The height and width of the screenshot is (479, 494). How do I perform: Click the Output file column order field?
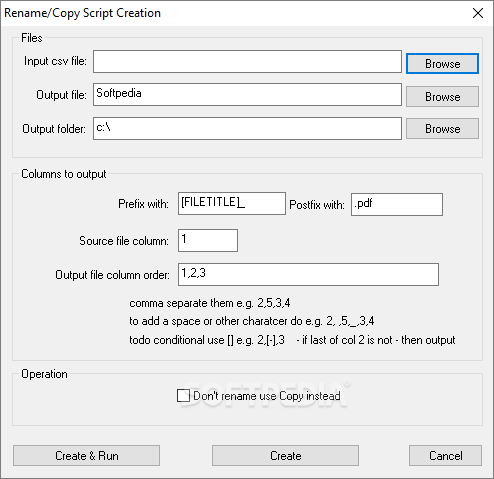pos(308,275)
